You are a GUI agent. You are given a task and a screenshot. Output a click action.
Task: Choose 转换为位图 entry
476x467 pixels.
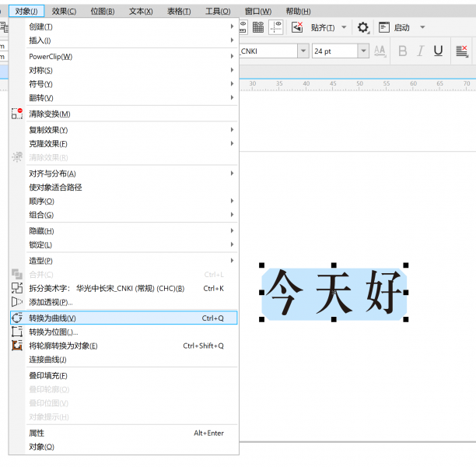coord(131,332)
